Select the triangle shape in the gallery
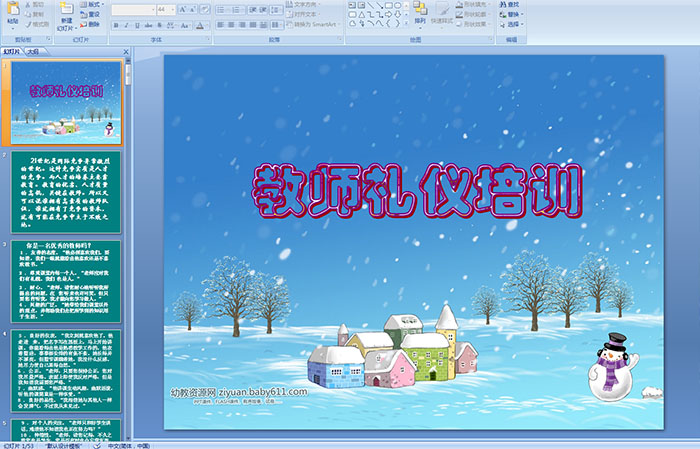 click(361, 14)
